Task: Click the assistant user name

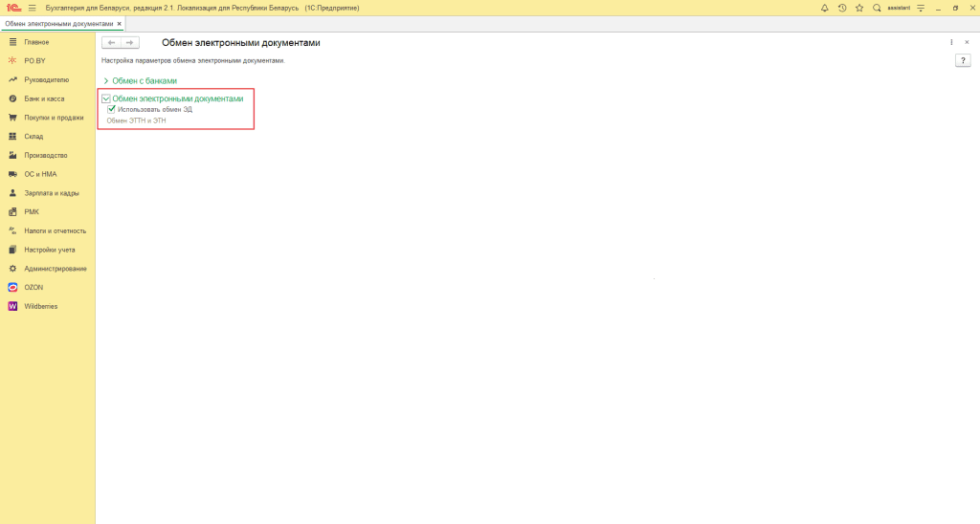Action: (x=899, y=8)
